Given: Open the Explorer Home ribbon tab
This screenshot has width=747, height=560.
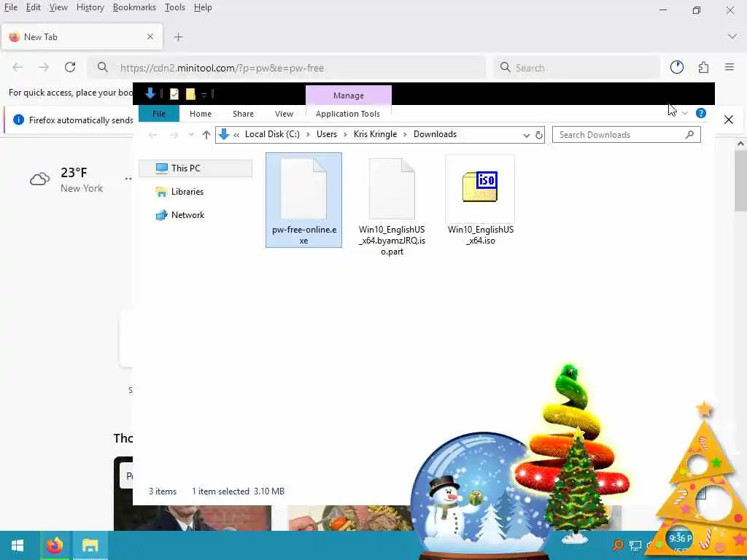Looking at the screenshot, I should coord(200,113).
